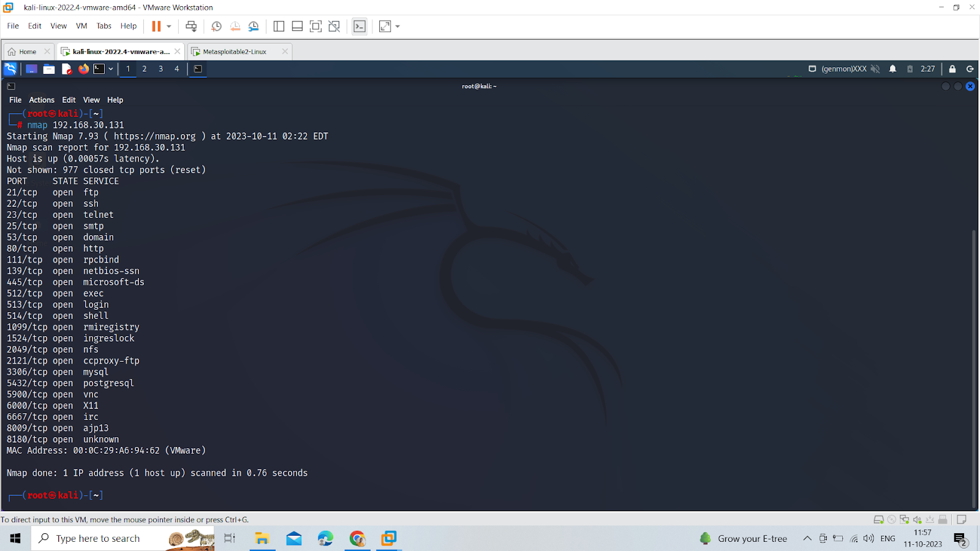Open the terminal View menu

coord(91,100)
